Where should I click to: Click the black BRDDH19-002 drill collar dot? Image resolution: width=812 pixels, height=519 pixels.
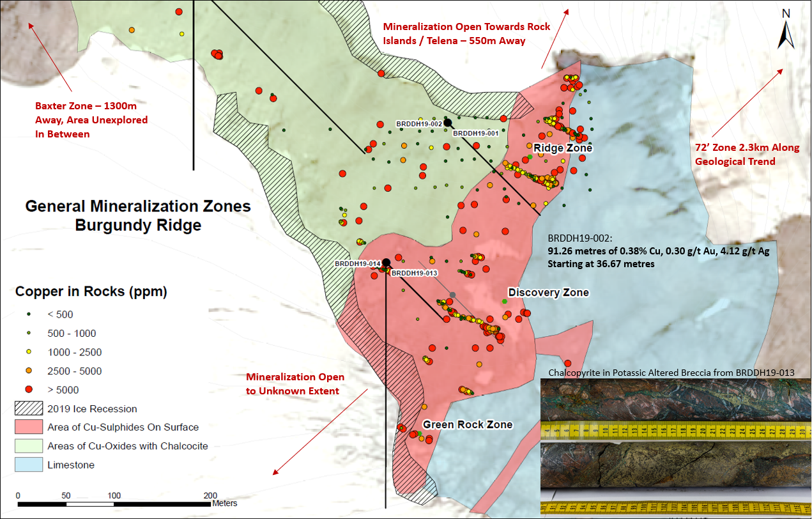point(448,122)
